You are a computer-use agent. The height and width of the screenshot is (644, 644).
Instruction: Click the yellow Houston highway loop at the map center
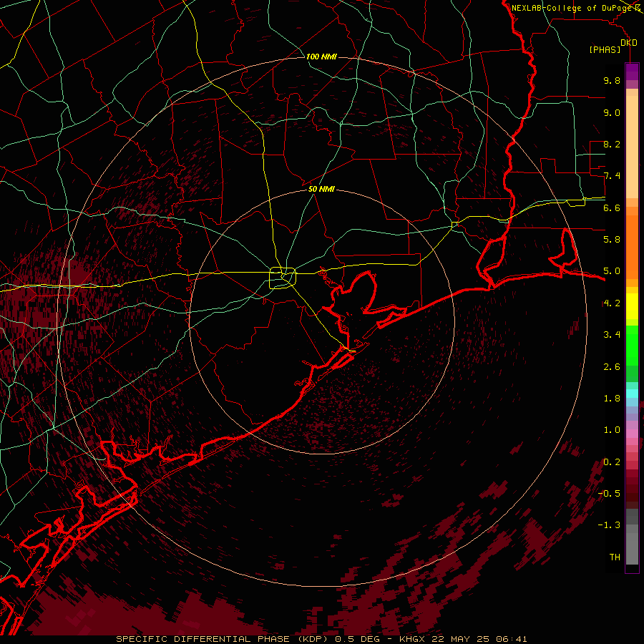pos(283,278)
